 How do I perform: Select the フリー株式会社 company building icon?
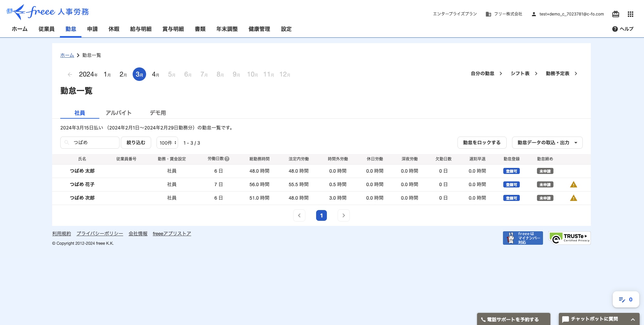488,14
